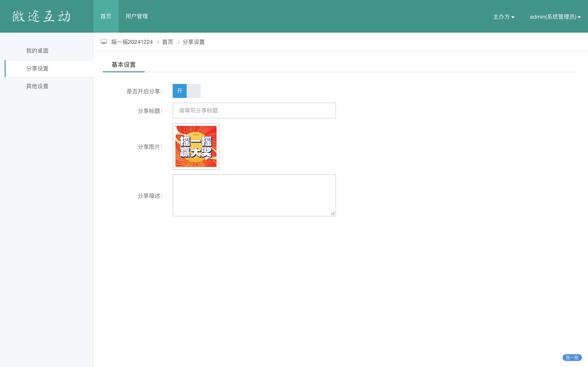
Task: Click the blue 摇一摇 badge button
Action: 572,357
